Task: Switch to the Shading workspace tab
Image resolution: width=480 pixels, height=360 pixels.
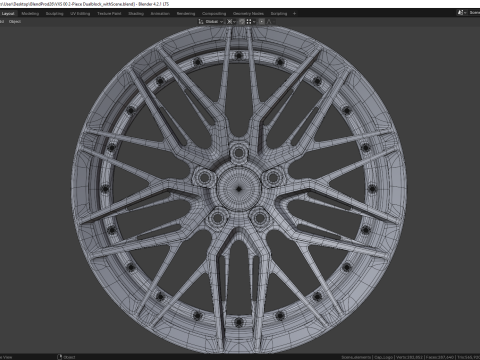Action: 136,14
